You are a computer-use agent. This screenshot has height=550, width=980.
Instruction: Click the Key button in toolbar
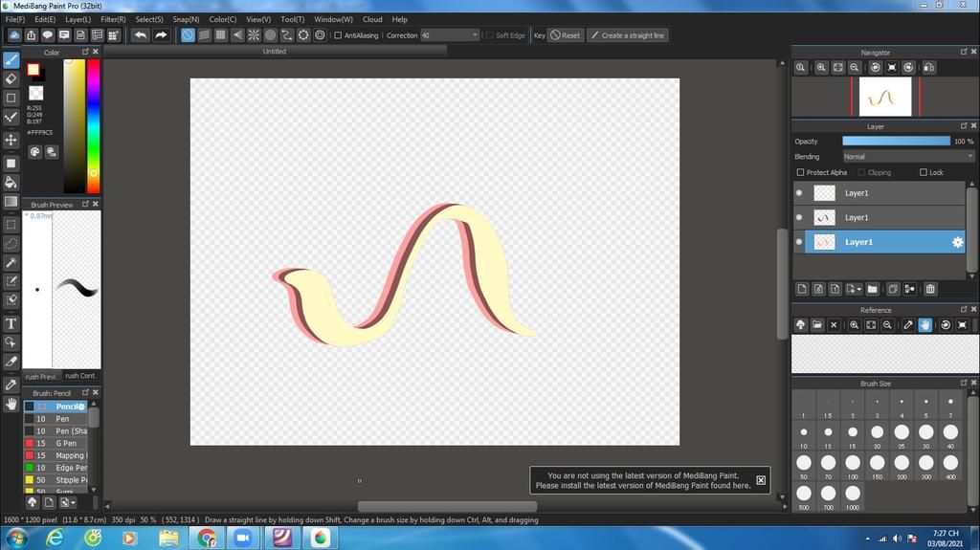pos(540,35)
